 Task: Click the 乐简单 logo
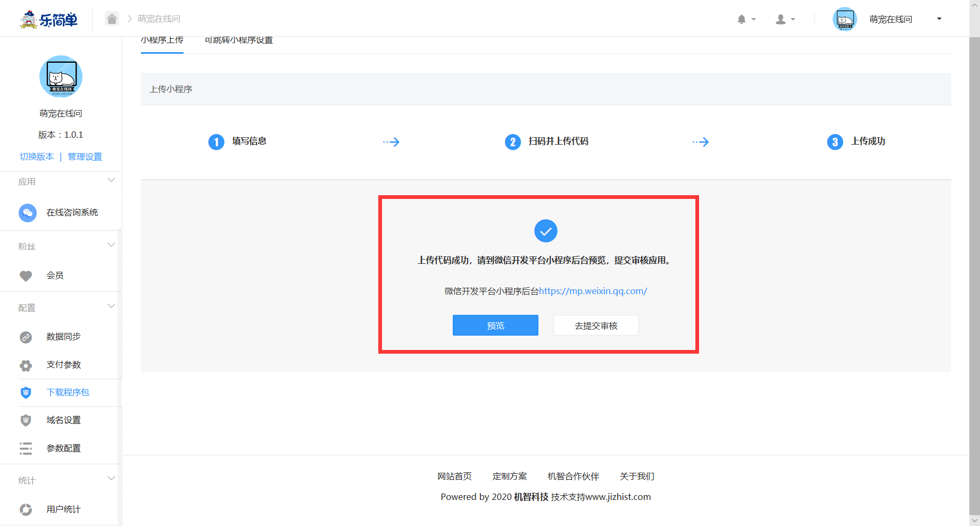click(x=49, y=19)
